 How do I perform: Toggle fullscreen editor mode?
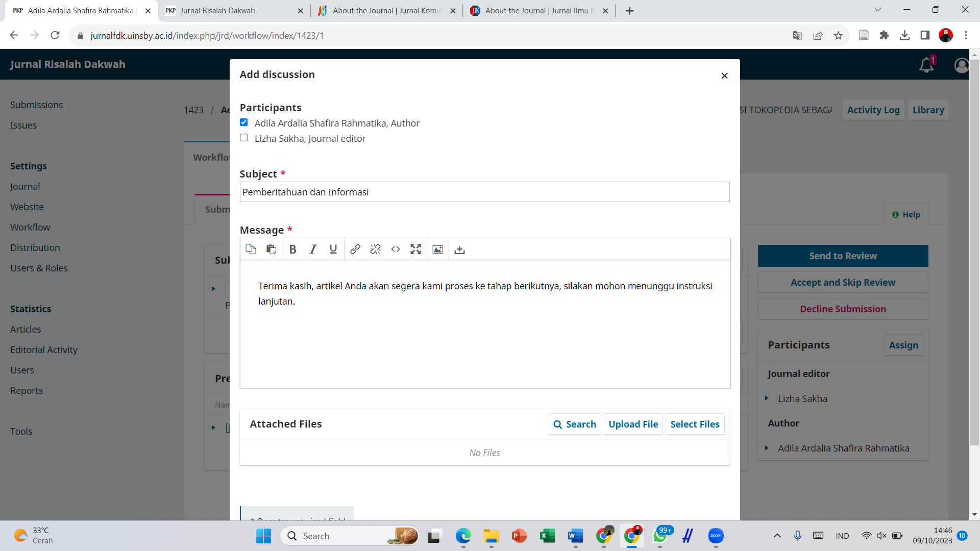[416, 249]
